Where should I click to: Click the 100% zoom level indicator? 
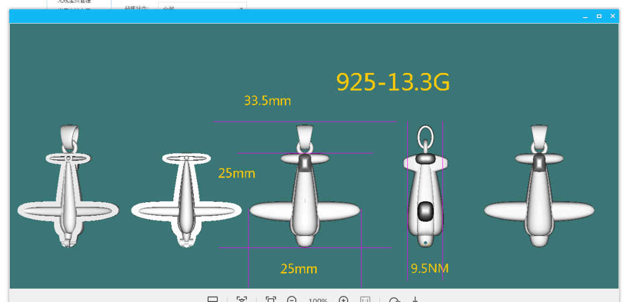tap(318, 300)
